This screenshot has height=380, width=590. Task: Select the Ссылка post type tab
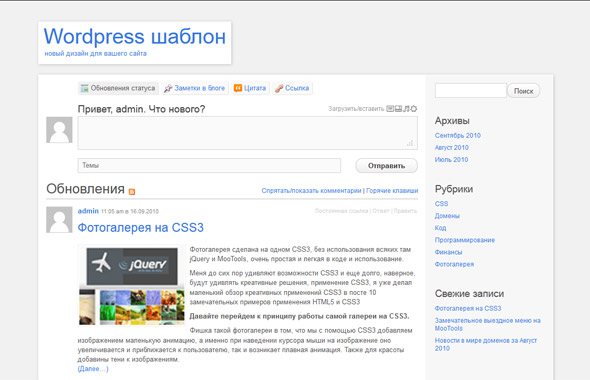coord(292,88)
